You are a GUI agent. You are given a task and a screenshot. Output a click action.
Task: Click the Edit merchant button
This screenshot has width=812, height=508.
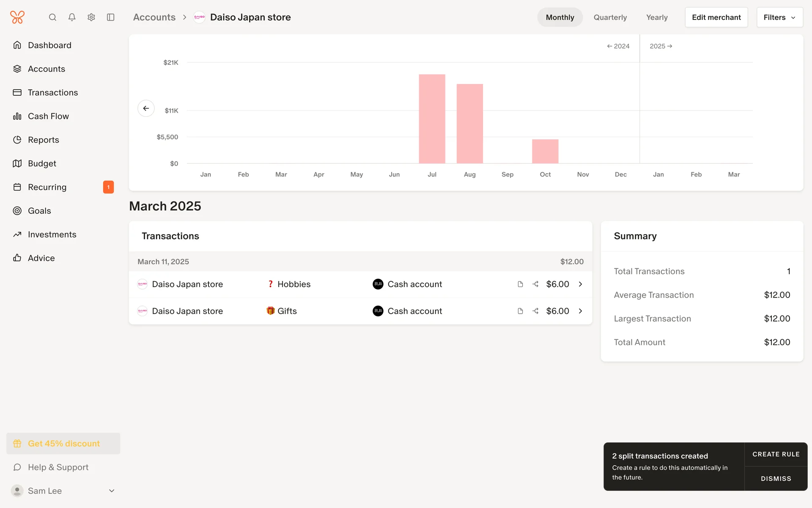pyautogui.click(x=716, y=17)
